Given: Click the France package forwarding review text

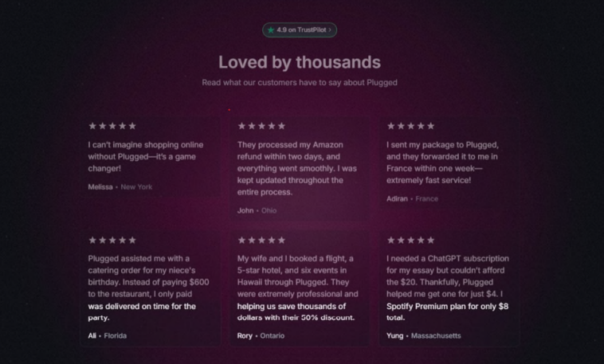Looking at the screenshot, I should (443, 162).
